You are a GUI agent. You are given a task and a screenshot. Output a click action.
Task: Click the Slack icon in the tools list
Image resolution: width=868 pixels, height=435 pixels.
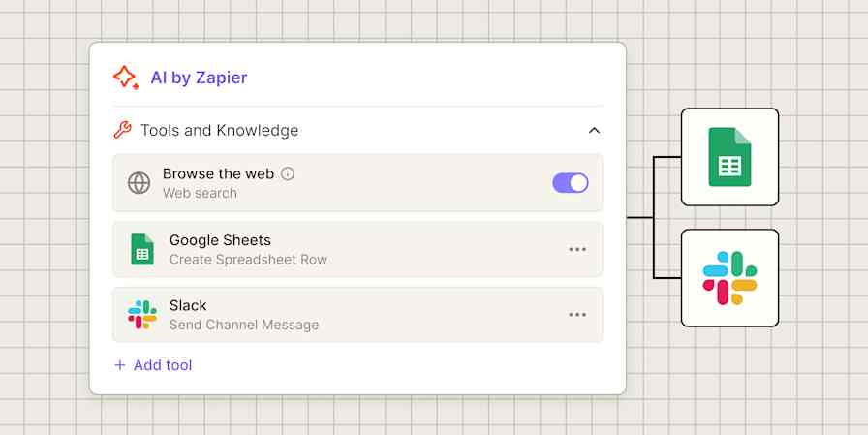point(142,314)
